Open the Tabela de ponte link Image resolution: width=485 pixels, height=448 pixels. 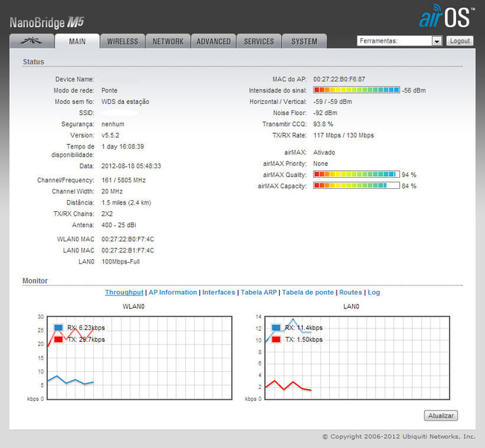[x=307, y=292]
